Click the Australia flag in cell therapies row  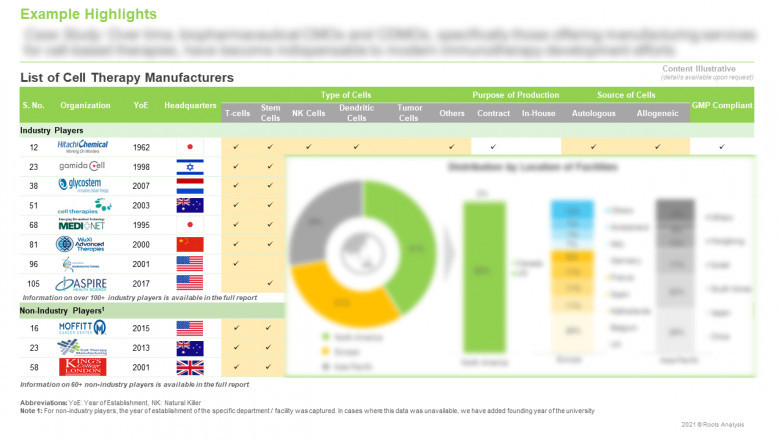[190, 205]
